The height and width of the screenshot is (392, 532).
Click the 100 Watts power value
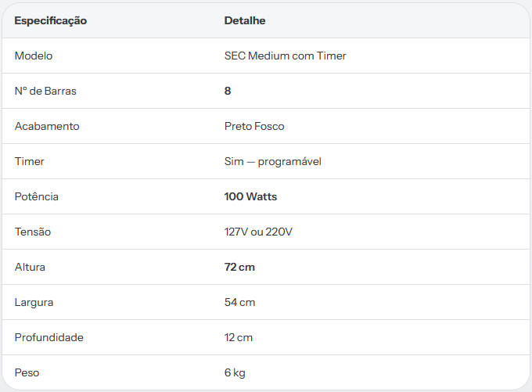pos(250,196)
